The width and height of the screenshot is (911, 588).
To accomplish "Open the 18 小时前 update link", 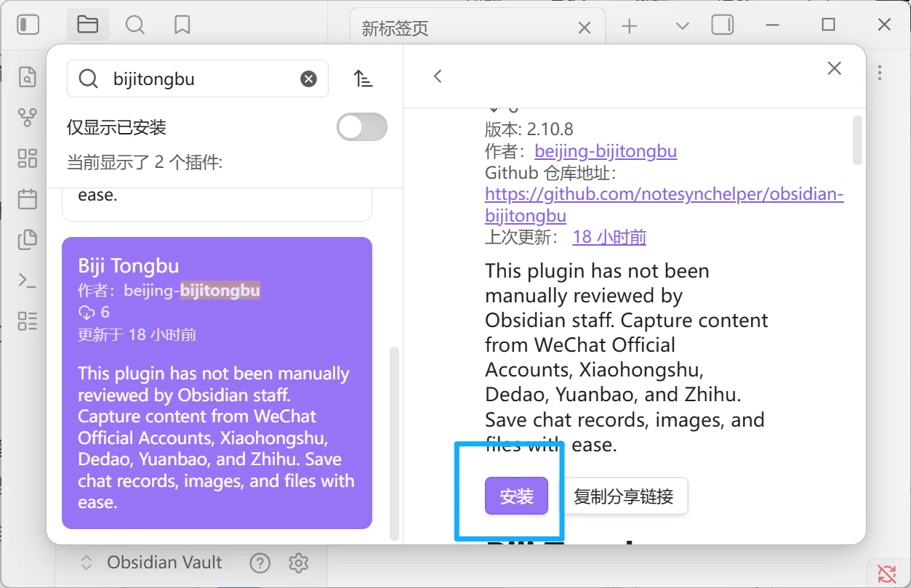I will pos(609,237).
